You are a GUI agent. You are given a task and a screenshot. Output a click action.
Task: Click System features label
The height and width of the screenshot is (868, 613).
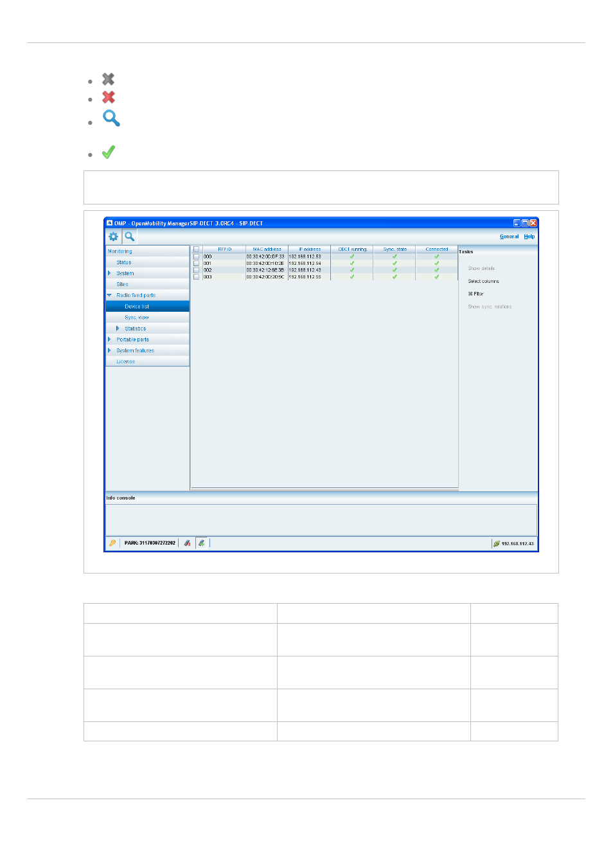pos(135,350)
